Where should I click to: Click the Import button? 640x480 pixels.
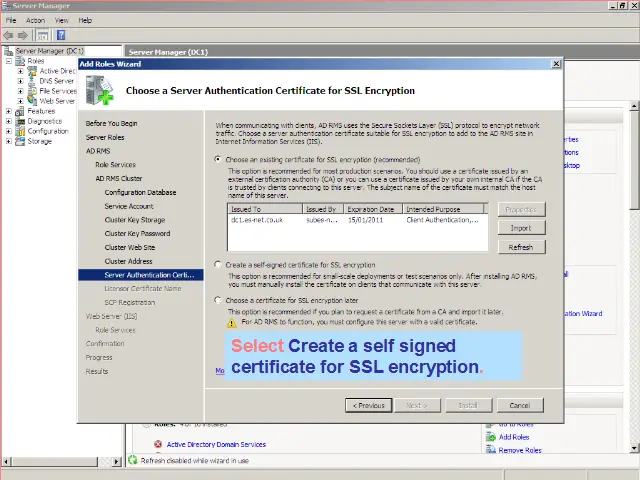click(x=521, y=228)
